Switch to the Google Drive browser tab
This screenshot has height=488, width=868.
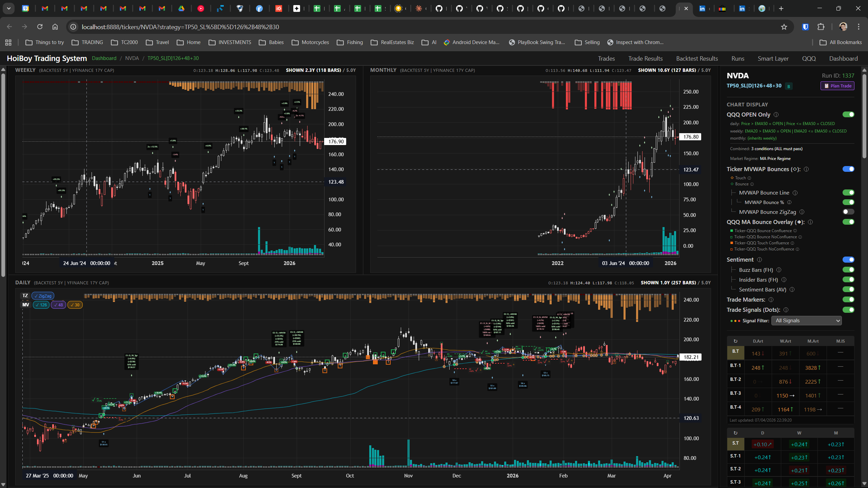tap(181, 8)
